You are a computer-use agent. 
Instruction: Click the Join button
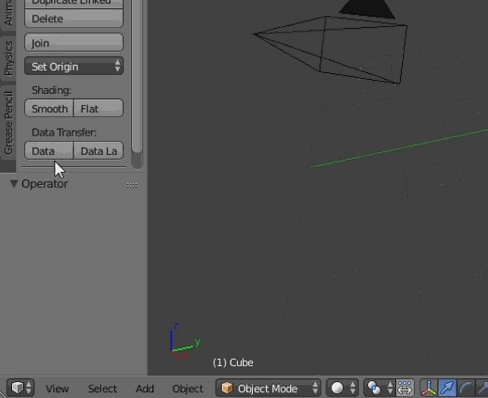point(74,43)
